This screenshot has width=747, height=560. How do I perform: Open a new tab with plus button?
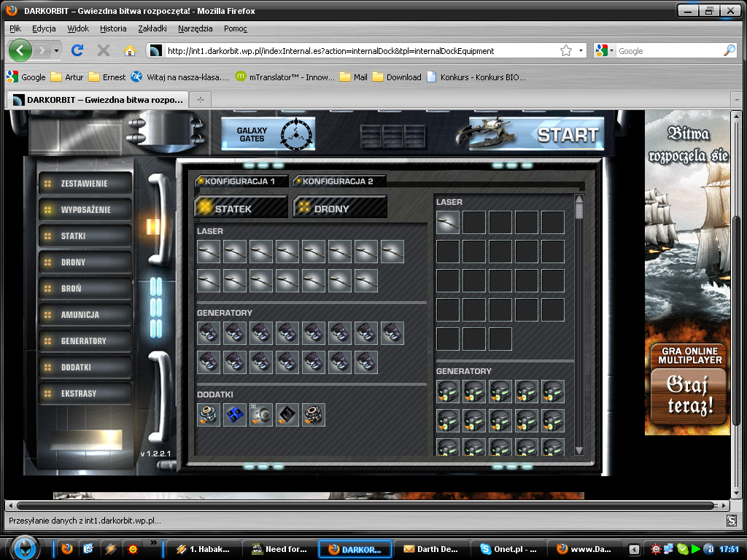pyautogui.click(x=201, y=99)
